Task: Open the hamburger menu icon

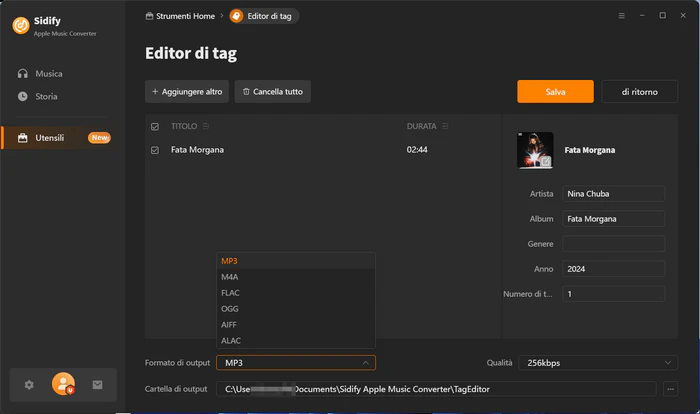Action: 621,16
